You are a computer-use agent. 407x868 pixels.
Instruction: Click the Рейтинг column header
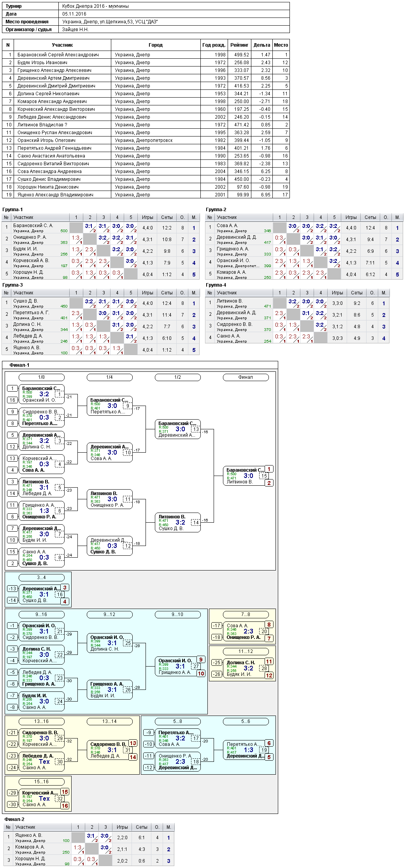click(239, 45)
